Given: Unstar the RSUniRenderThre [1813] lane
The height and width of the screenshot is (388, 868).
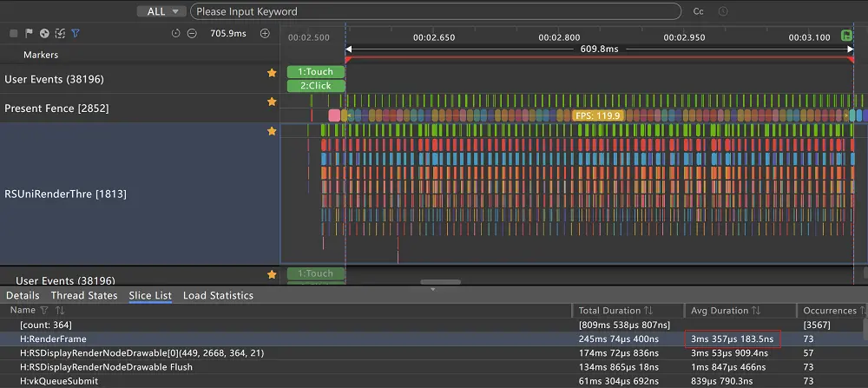Looking at the screenshot, I should pos(272,131).
